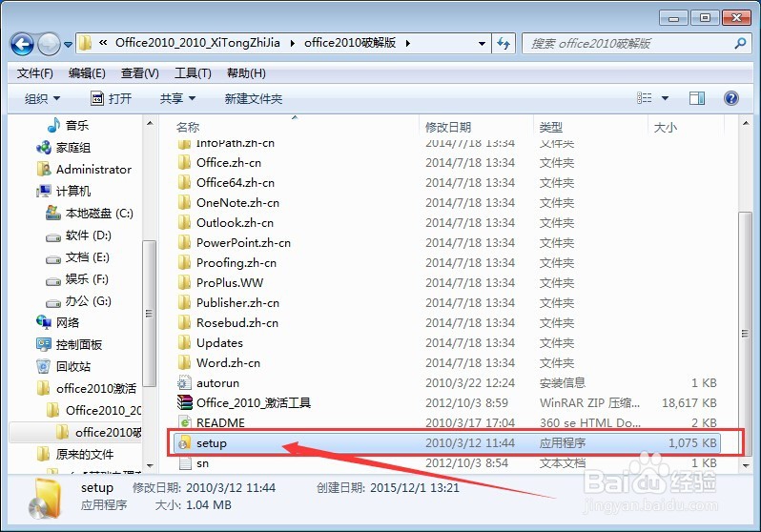Open the 文件(F) menu
The height and width of the screenshot is (532, 761).
click(x=35, y=73)
